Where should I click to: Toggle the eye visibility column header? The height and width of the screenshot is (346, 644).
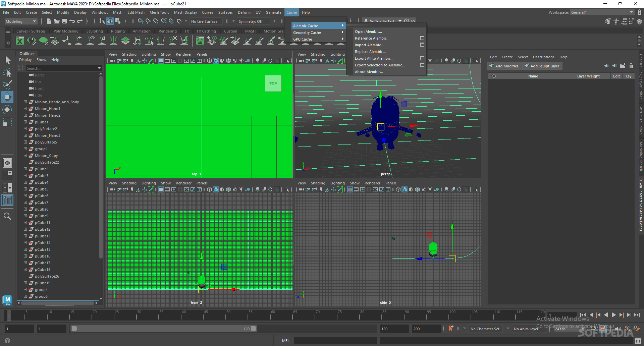click(494, 76)
